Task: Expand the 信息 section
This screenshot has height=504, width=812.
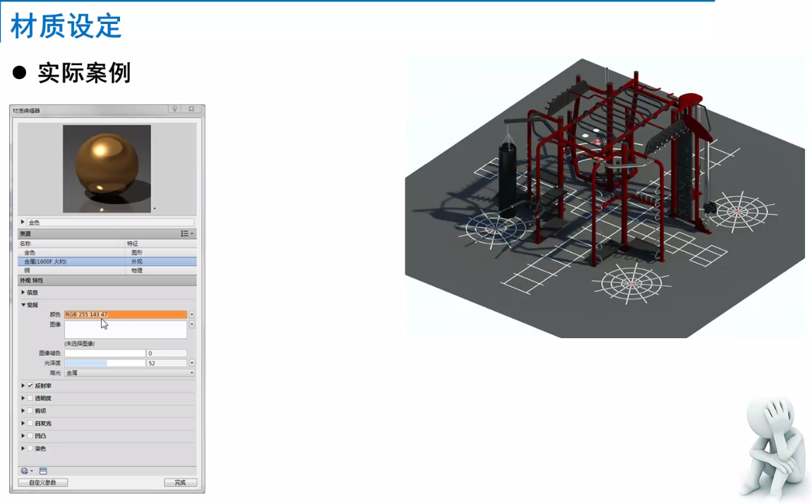Action: pyautogui.click(x=23, y=292)
